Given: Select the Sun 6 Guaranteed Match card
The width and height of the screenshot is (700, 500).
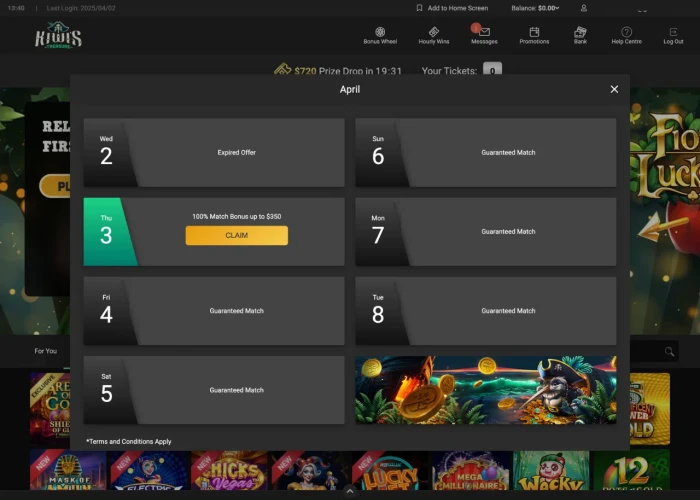Looking at the screenshot, I should (486, 152).
